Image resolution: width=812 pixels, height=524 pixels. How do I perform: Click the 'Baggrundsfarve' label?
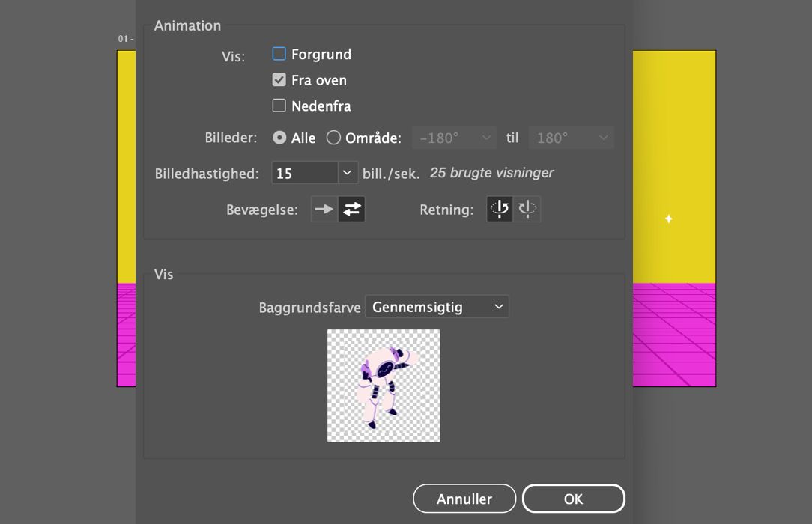(x=309, y=308)
